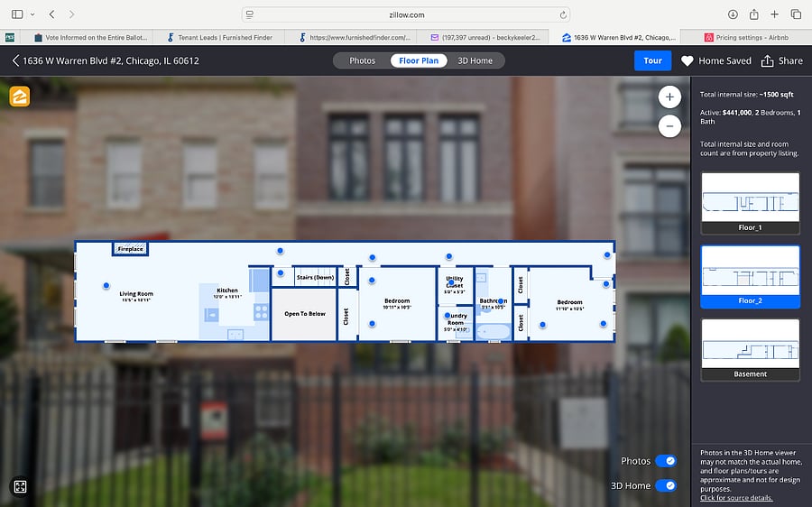Go back in browser history

point(51,14)
